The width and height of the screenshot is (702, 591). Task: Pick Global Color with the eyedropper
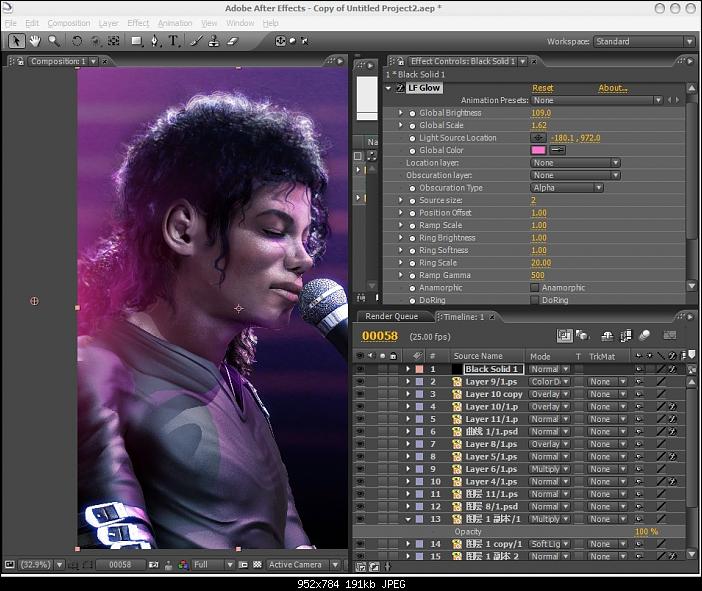coord(558,150)
